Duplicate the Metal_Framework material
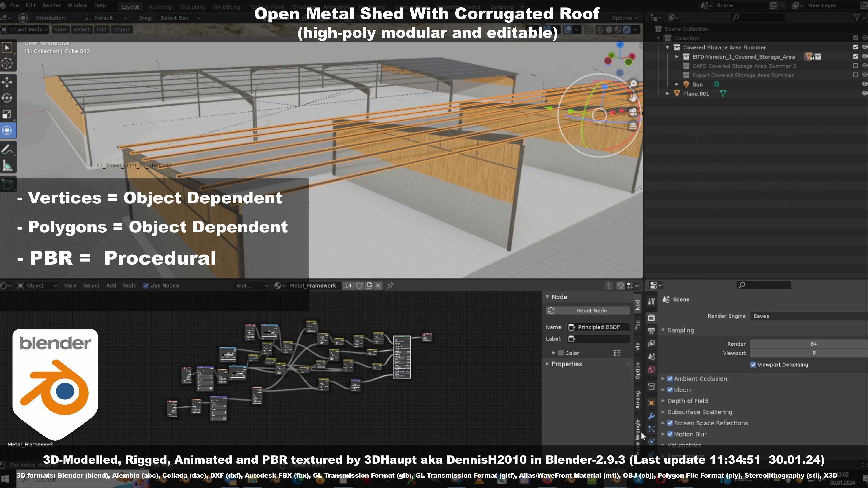Viewport: 868px width, 488px height. [369, 286]
